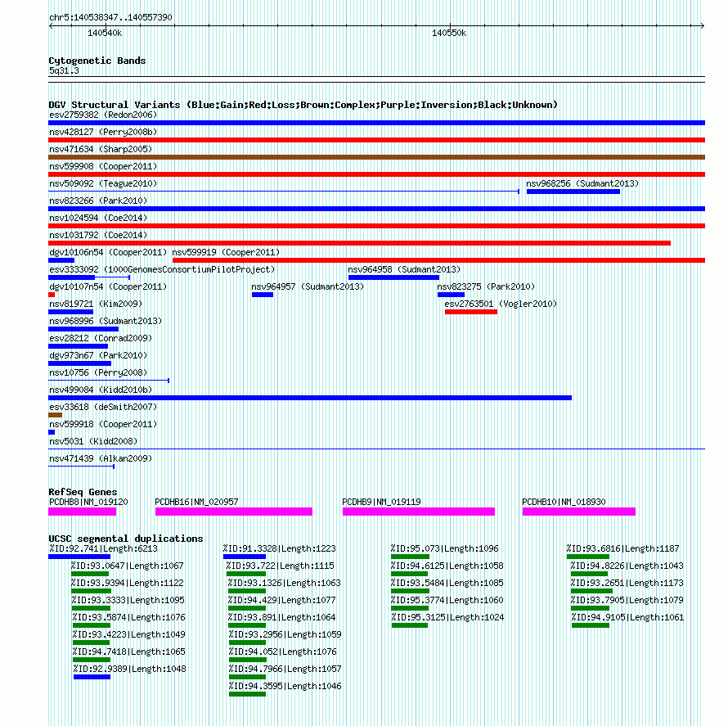Select dgv10107n54 (Cooper2011) label
The width and height of the screenshot is (728, 726).
108,286
